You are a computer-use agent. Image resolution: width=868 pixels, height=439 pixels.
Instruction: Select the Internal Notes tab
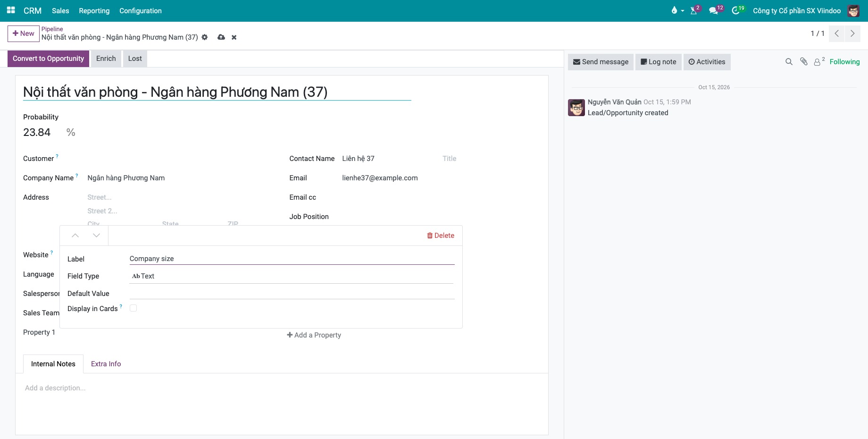pyautogui.click(x=53, y=364)
